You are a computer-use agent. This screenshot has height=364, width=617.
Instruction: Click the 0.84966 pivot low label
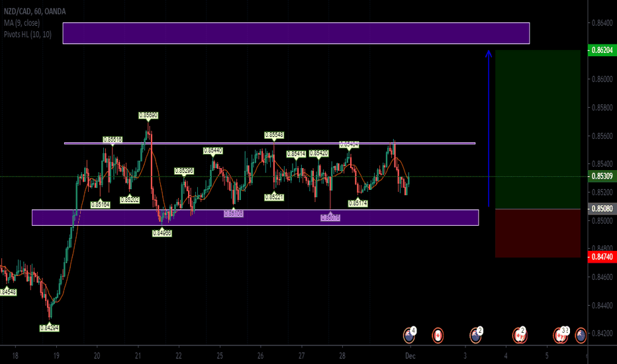tap(162, 233)
